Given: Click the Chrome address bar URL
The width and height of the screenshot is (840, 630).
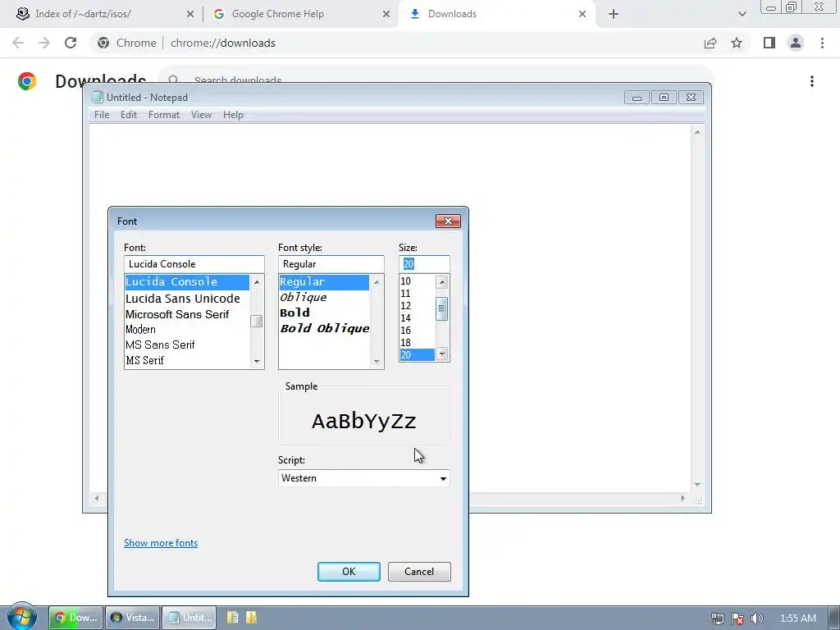Looking at the screenshot, I should point(223,43).
